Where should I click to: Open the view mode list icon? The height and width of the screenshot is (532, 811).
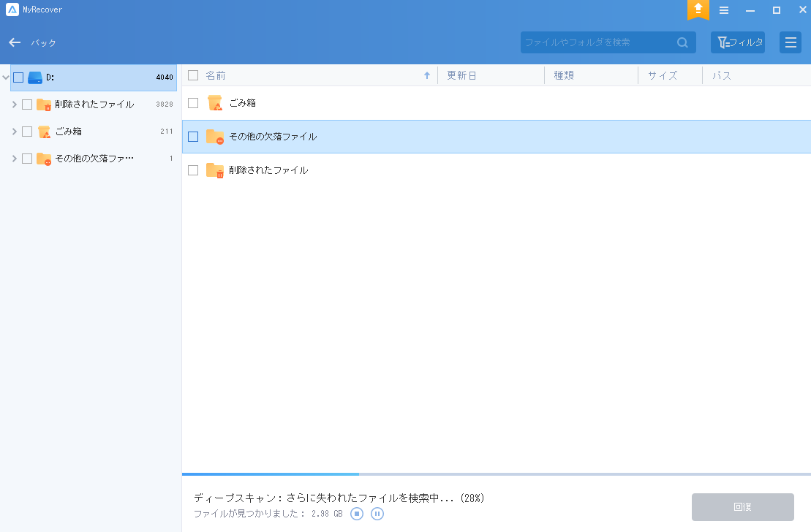(x=791, y=42)
